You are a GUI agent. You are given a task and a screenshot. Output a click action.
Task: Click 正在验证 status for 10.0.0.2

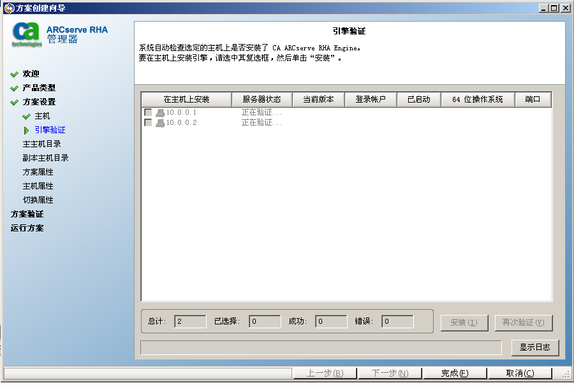pos(261,123)
